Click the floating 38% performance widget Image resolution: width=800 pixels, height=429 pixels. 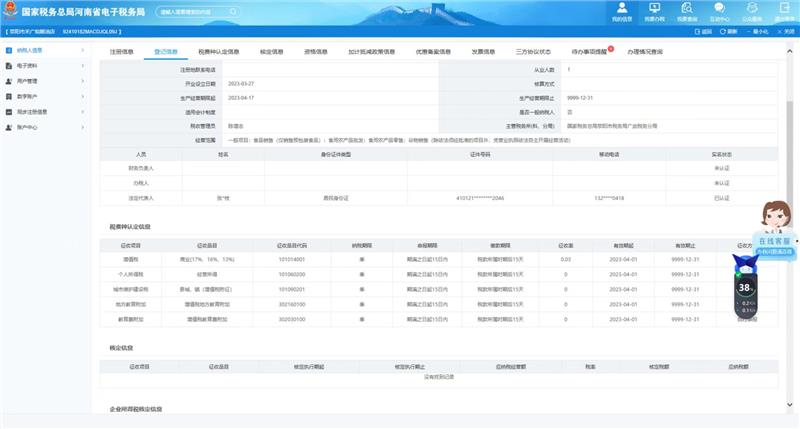click(746, 287)
